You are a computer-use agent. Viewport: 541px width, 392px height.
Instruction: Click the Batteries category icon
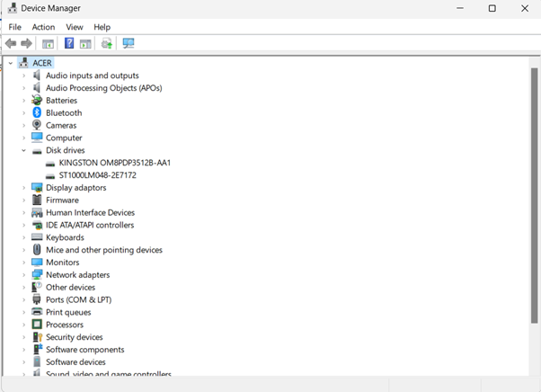click(37, 101)
